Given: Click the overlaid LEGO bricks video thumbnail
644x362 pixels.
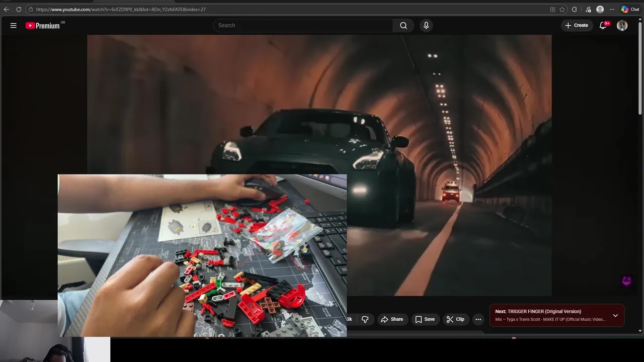Looking at the screenshot, I should [202, 255].
